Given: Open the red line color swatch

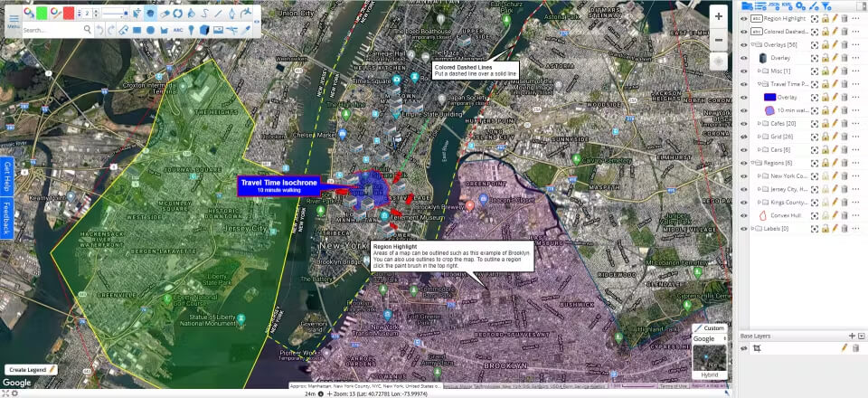Looking at the screenshot, I should point(69,14).
